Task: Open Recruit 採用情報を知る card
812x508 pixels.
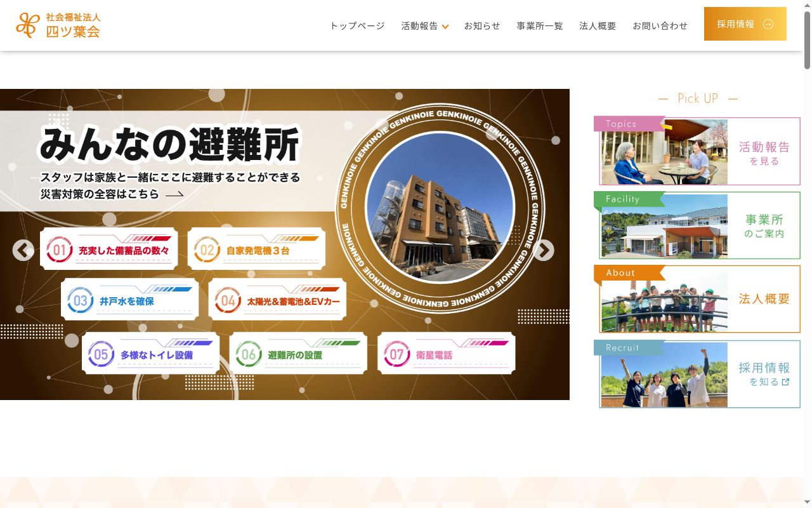Action: point(697,374)
